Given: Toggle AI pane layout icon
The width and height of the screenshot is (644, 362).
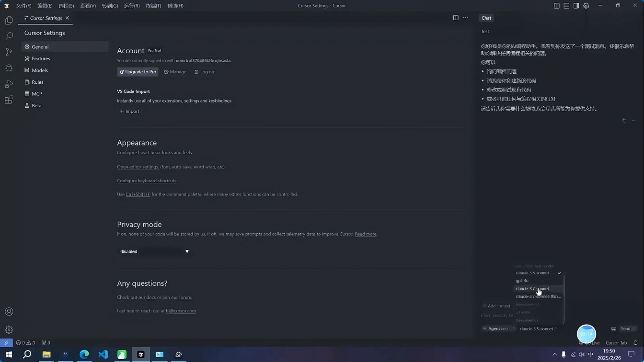Looking at the screenshot, I should pos(576,6).
